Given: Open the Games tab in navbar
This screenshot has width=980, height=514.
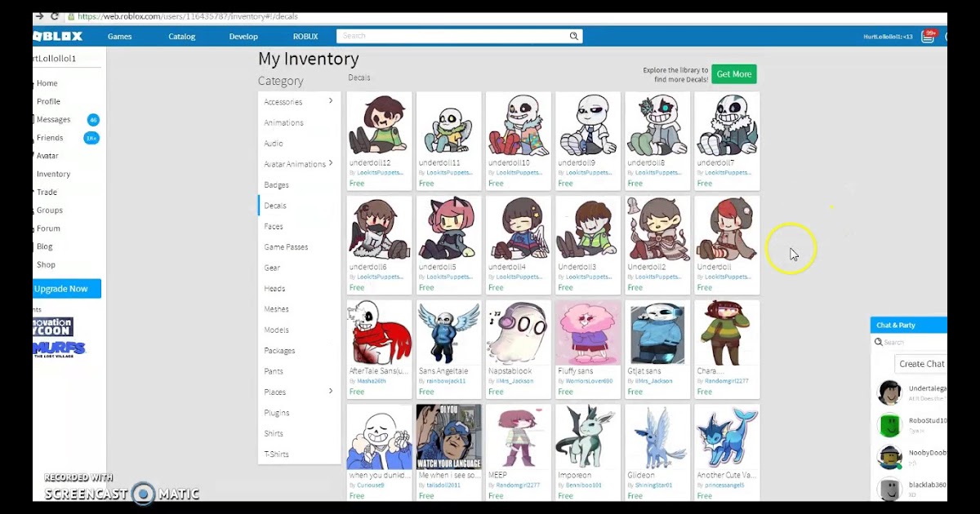Looking at the screenshot, I should (x=120, y=36).
